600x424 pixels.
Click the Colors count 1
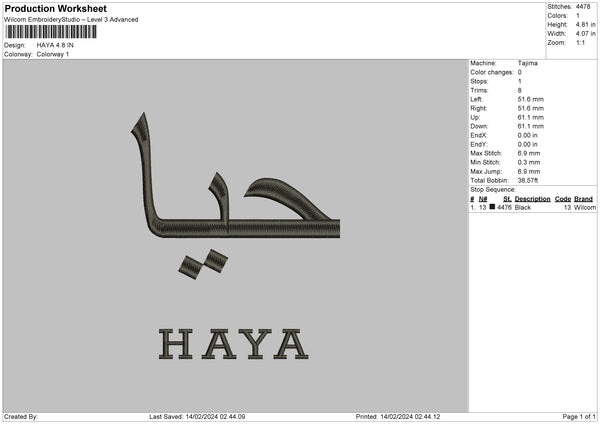[578, 16]
